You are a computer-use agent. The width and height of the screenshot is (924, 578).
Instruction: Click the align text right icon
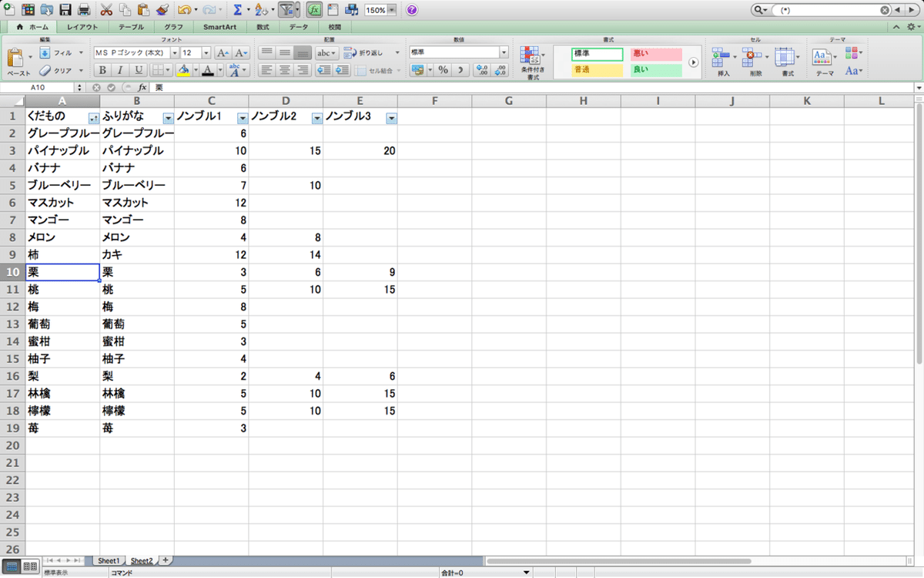[x=302, y=70]
